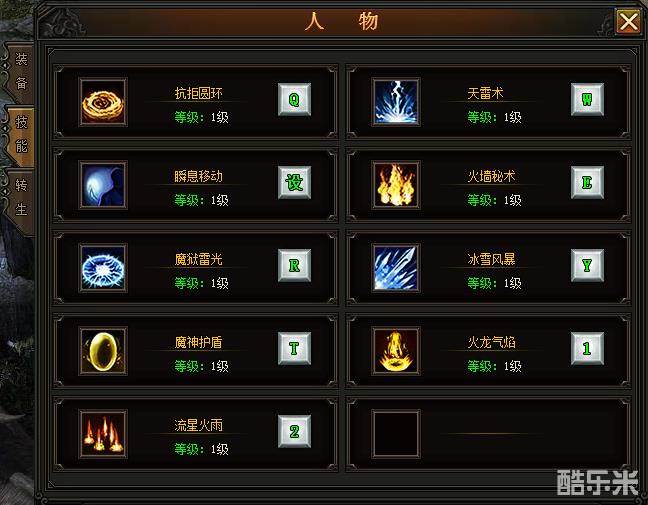
Task: Click the empty skill slot box
Action: (396, 434)
